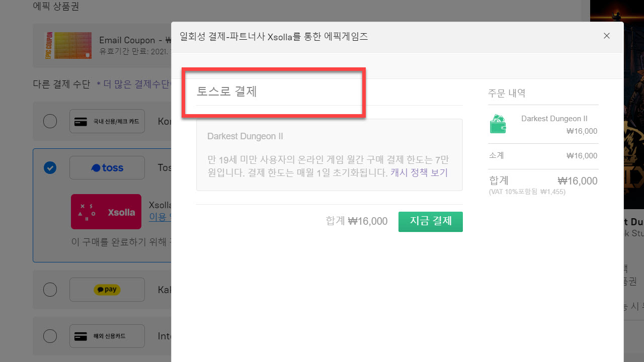
Task: Click the 해외 신용카드 icon
Action: point(107,336)
